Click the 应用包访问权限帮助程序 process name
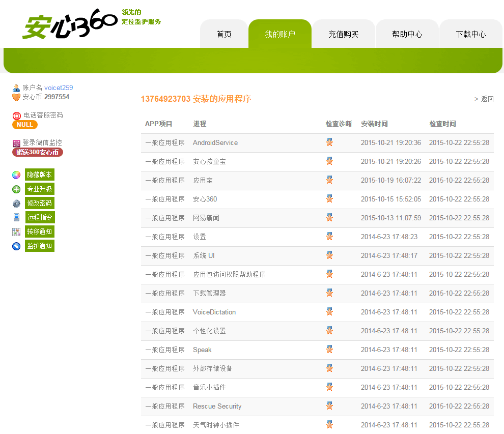This screenshot has height=434, width=504. 229,274
